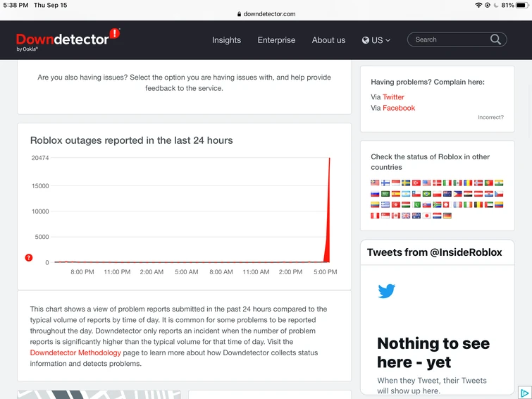Click the search magnifier icon
Image resolution: width=532 pixels, height=399 pixels.
coord(495,39)
